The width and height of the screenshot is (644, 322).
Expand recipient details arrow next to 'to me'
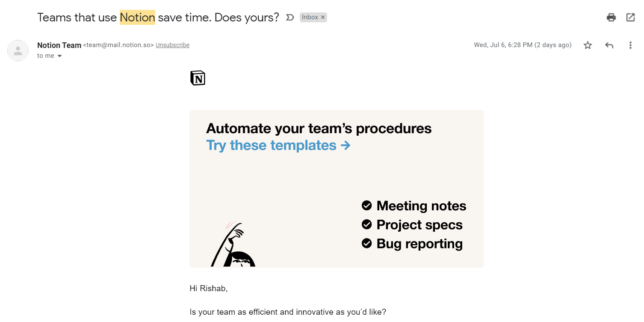click(59, 56)
